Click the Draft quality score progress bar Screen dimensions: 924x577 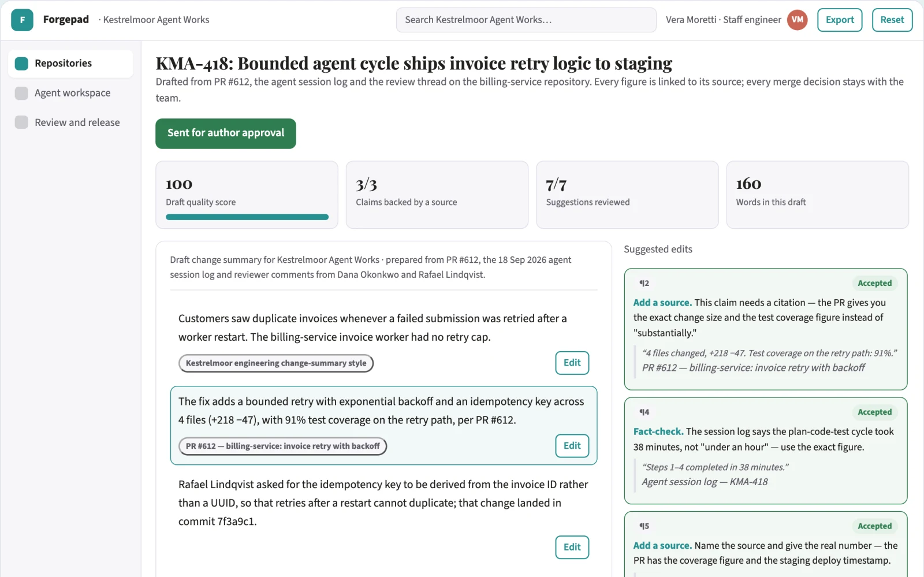(247, 217)
